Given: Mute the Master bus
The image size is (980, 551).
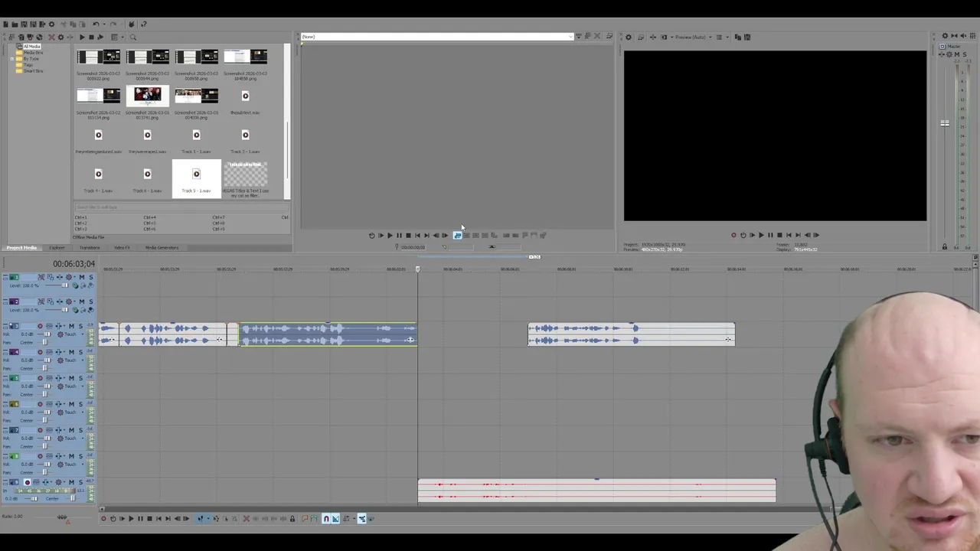Looking at the screenshot, I should 957,54.
